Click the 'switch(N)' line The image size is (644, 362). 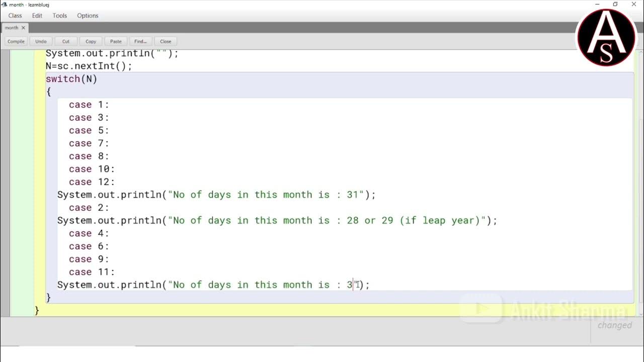[71, 79]
